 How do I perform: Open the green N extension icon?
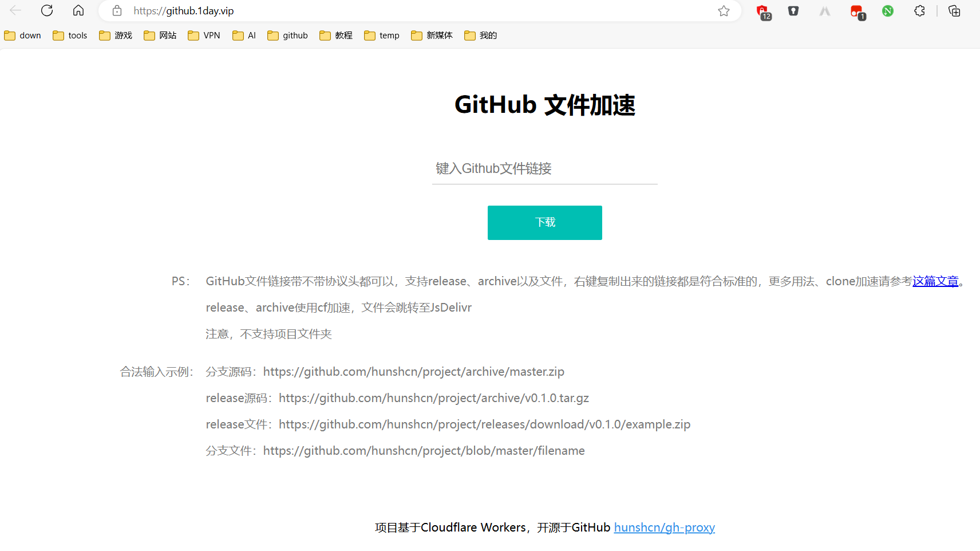pyautogui.click(x=888, y=11)
